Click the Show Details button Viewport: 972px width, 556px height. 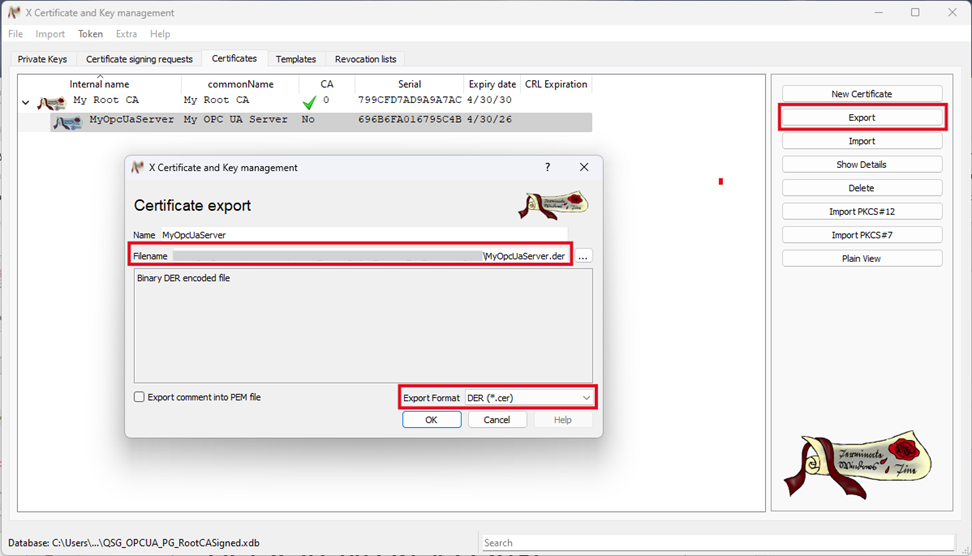click(861, 164)
